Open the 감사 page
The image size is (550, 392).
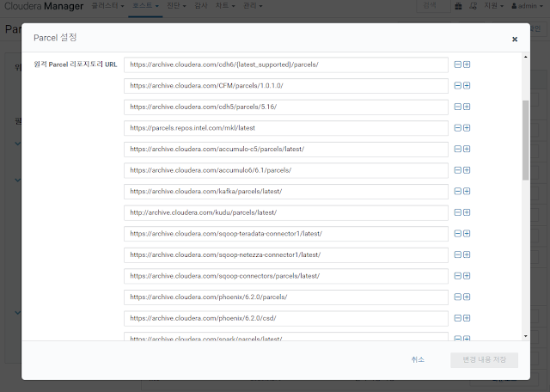[201, 6]
